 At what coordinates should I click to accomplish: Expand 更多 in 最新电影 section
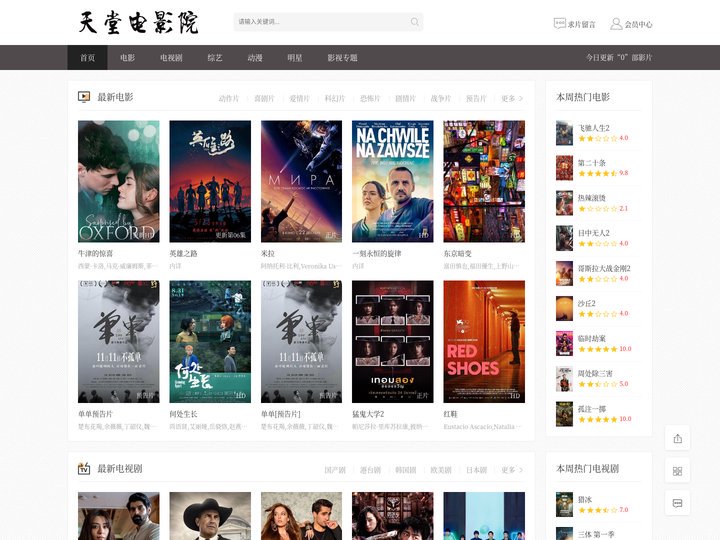512,98
